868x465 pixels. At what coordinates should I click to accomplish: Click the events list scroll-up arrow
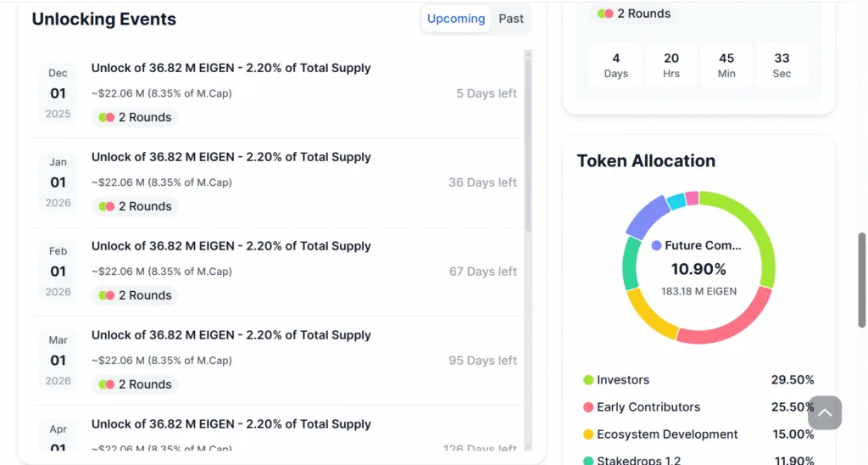[528, 53]
